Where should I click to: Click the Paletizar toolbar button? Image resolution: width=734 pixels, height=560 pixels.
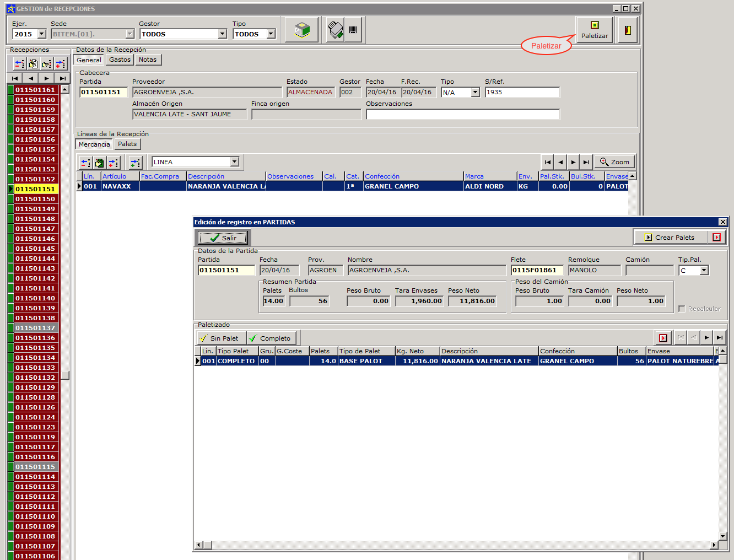[595, 30]
